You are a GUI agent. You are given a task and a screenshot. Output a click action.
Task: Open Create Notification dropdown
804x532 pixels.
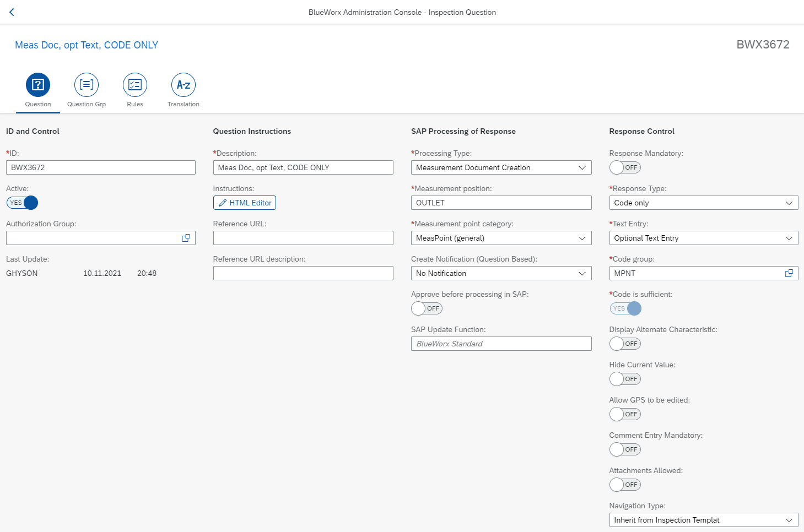pyautogui.click(x=582, y=273)
